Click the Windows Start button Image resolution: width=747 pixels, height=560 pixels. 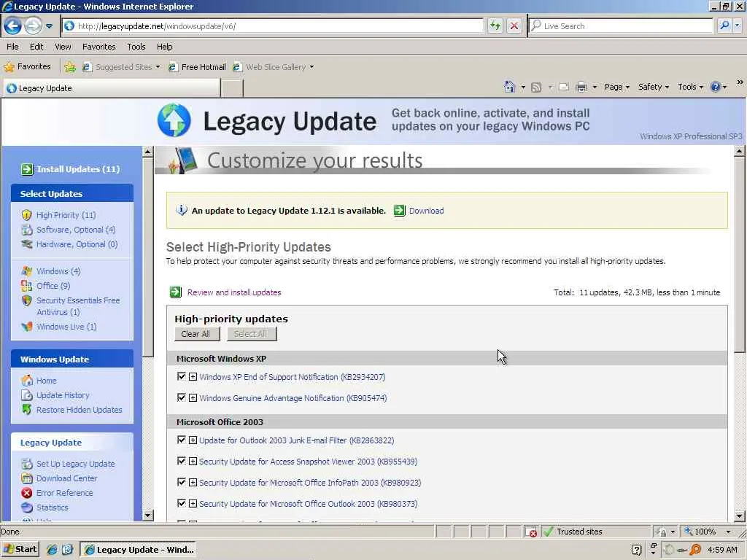click(x=20, y=549)
